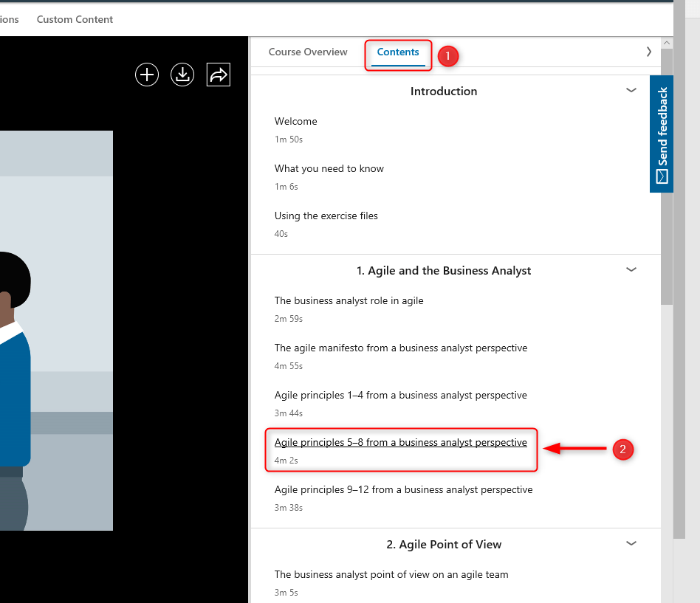Open the Welcome video

pos(295,122)
